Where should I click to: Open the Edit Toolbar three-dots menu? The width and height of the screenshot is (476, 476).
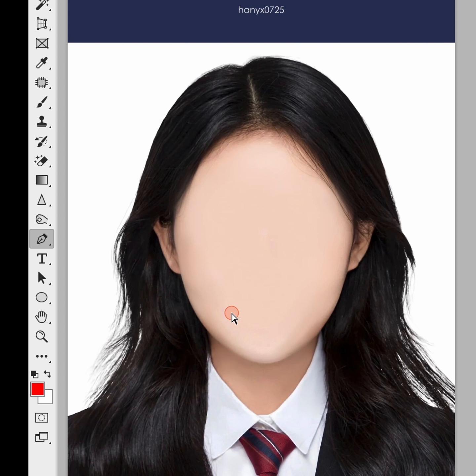click(x=42, y=356)
